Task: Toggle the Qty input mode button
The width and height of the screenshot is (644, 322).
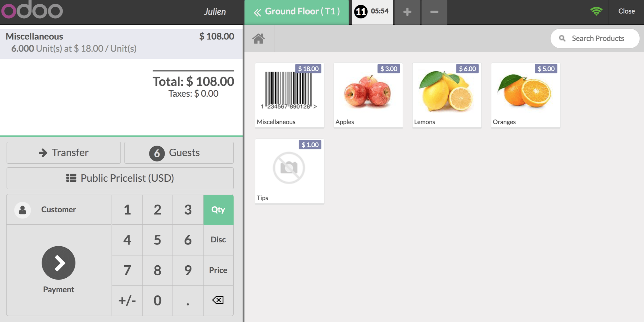Action: click(x=218, y=209)
